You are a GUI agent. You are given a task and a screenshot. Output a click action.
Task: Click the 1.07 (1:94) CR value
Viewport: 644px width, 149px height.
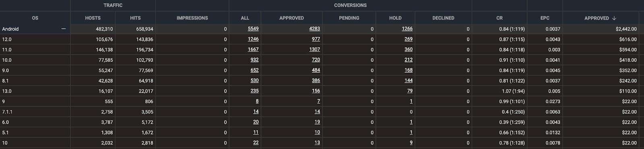tap(513, 91)
